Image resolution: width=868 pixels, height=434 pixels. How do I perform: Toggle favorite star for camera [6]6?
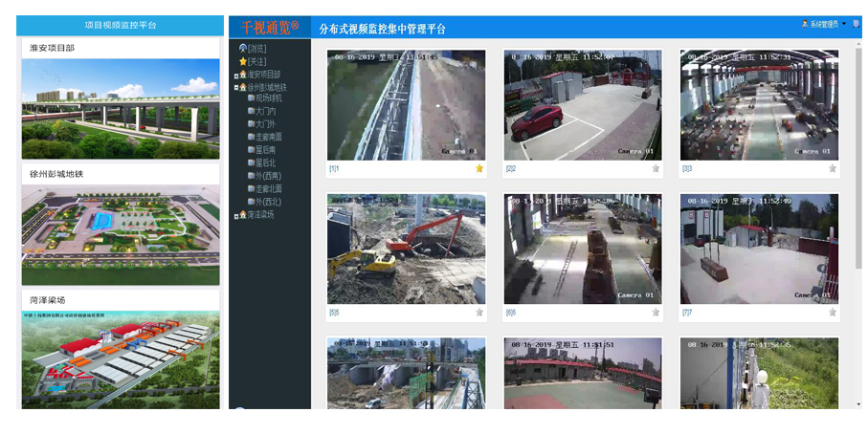click(x=656, y=313)
